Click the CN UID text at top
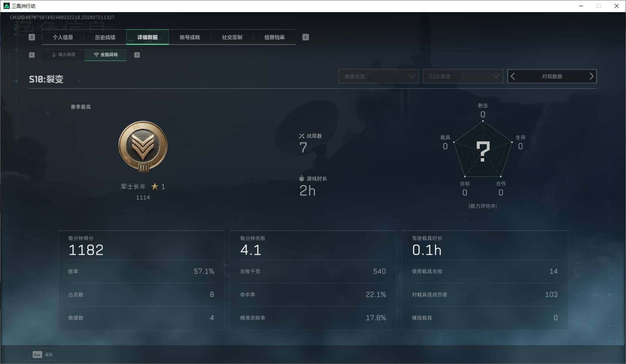Viewport: 626px width, 364px height. 62,18
